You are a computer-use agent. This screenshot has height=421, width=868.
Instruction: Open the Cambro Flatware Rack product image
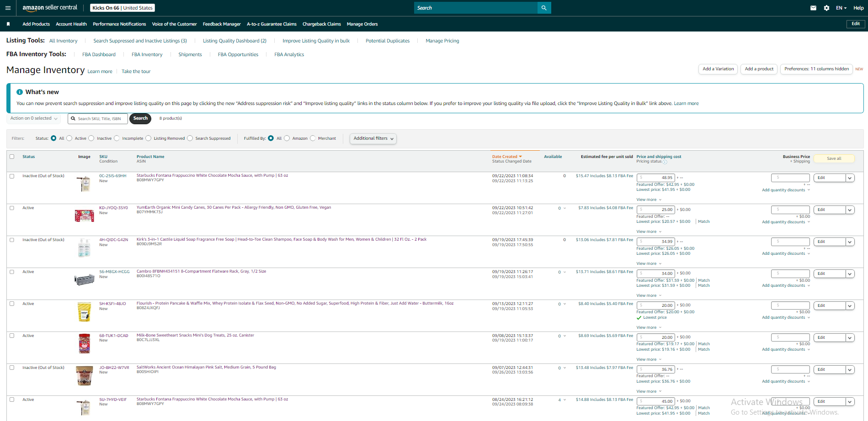click(85, 279)
